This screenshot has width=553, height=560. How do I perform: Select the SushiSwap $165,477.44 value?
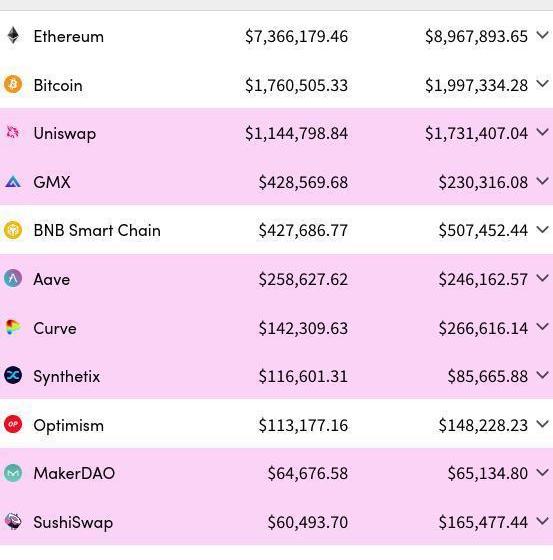(483, 522)
